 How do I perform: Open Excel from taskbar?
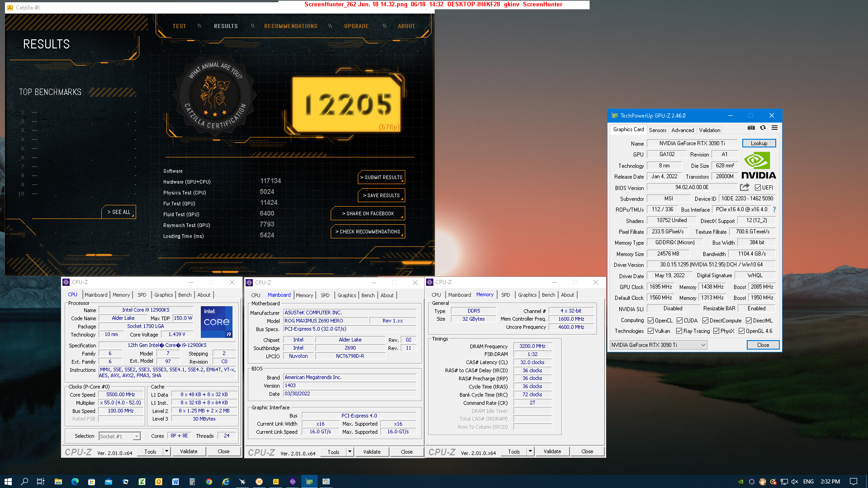(x=142, y=481)
